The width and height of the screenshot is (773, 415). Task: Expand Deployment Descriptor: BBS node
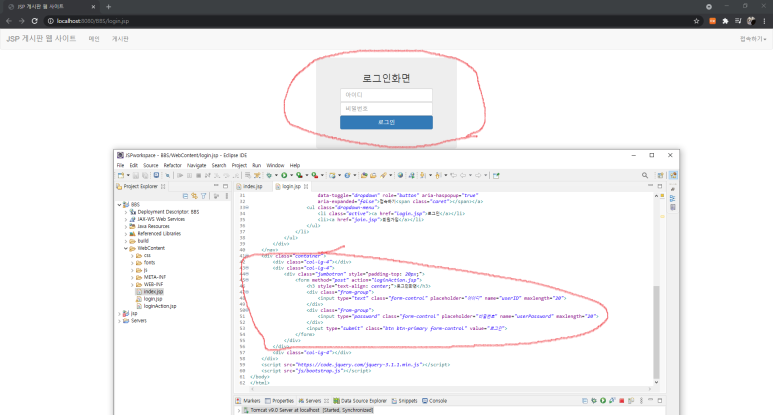[x=126, y=212]
